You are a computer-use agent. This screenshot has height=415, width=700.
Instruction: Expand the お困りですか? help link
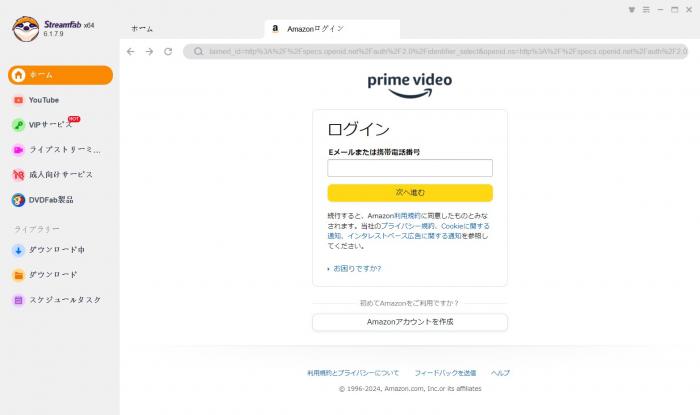coord(357,269)
